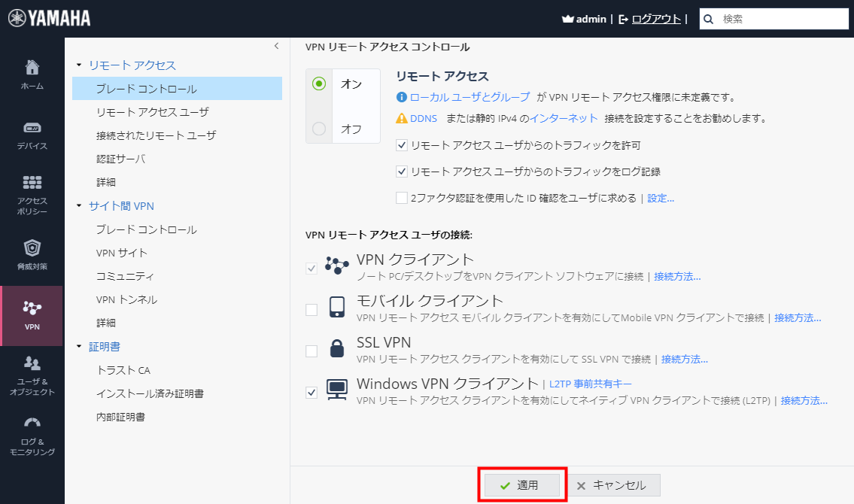
Task: Open the ホーム page icon
Action: [32, 68]
